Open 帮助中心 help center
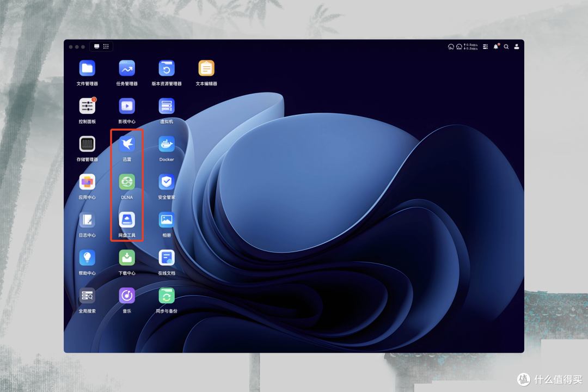This screenshot has height=392, width=588. tap(87, 258)
